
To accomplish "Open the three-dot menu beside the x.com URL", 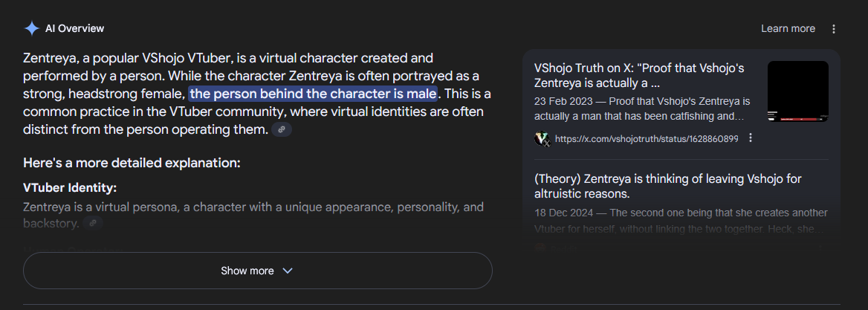I will pyautogui.click(x=751, y=138).
